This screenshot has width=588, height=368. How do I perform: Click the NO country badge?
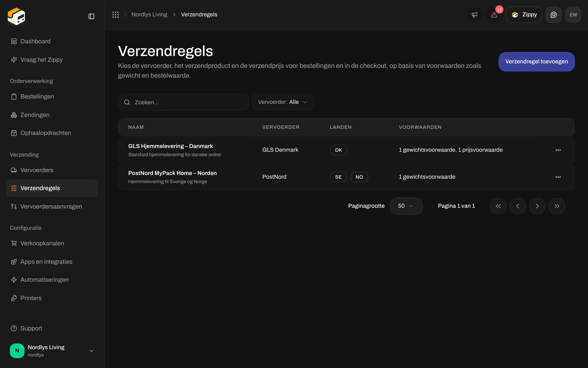click(359, 177)
